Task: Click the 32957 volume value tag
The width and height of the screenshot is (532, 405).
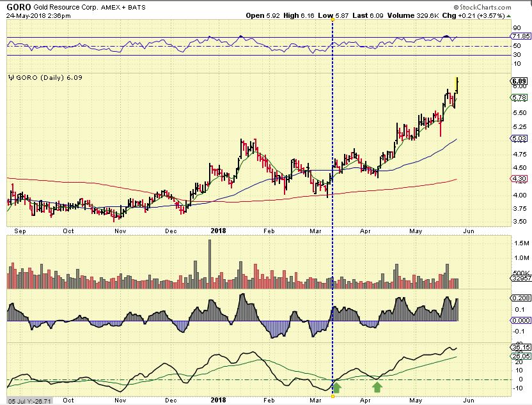Action: 520,279
